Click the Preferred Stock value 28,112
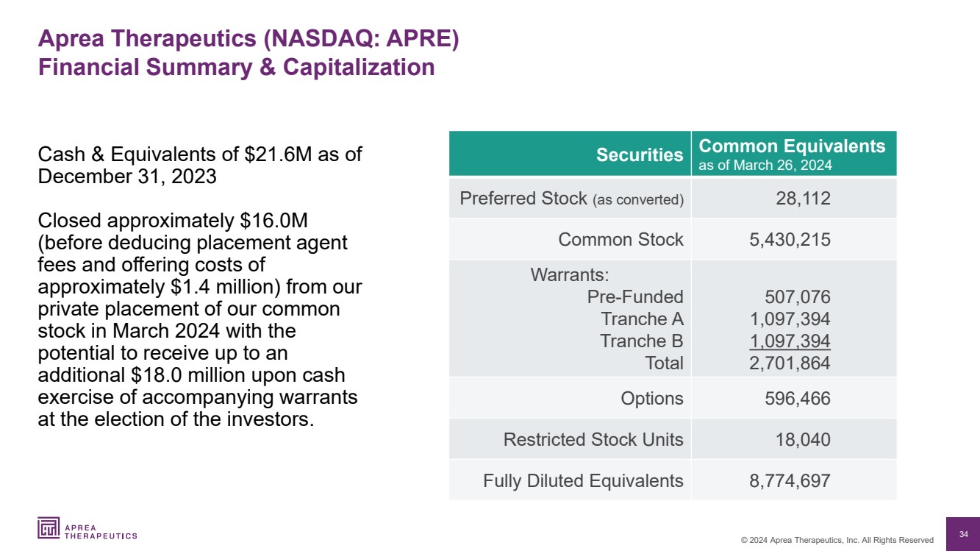980x551 pixels. tap(805, 199)
